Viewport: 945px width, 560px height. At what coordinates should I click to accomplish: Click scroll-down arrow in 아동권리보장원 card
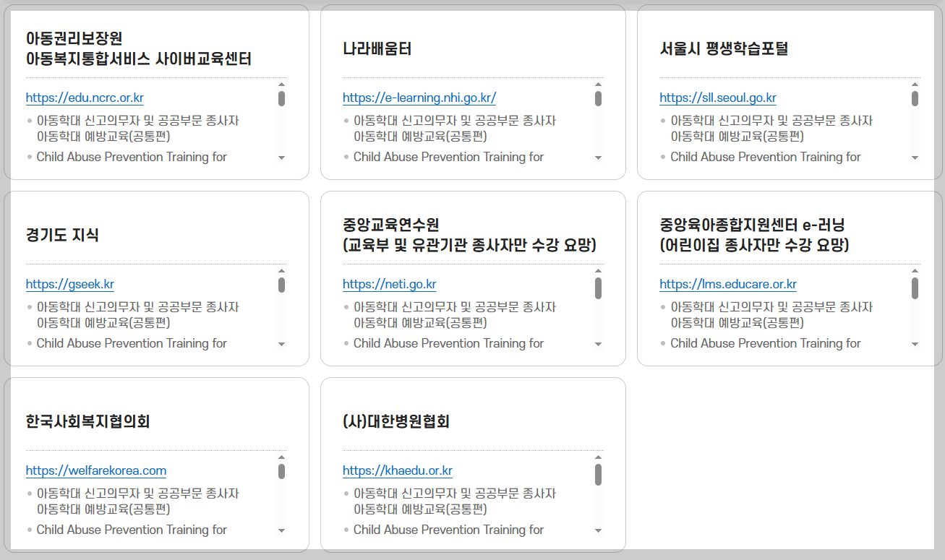click(281, 158)
